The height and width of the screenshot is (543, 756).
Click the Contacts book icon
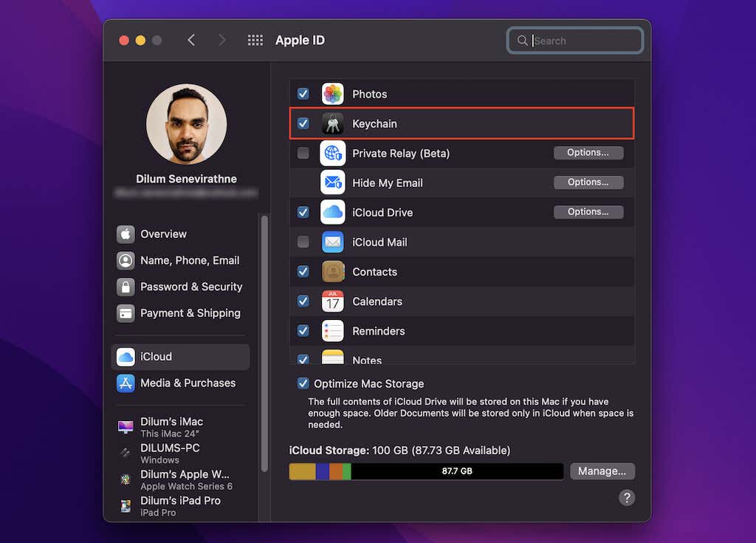point(332,272)
